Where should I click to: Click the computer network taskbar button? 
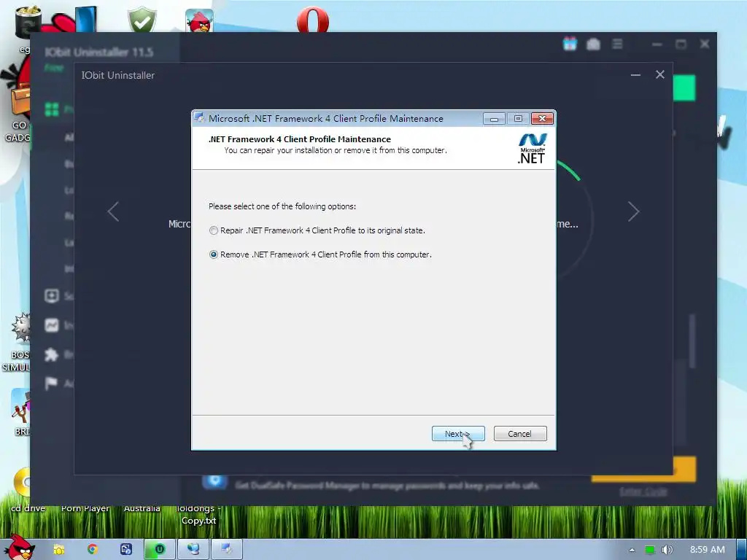tap(193, 550)
